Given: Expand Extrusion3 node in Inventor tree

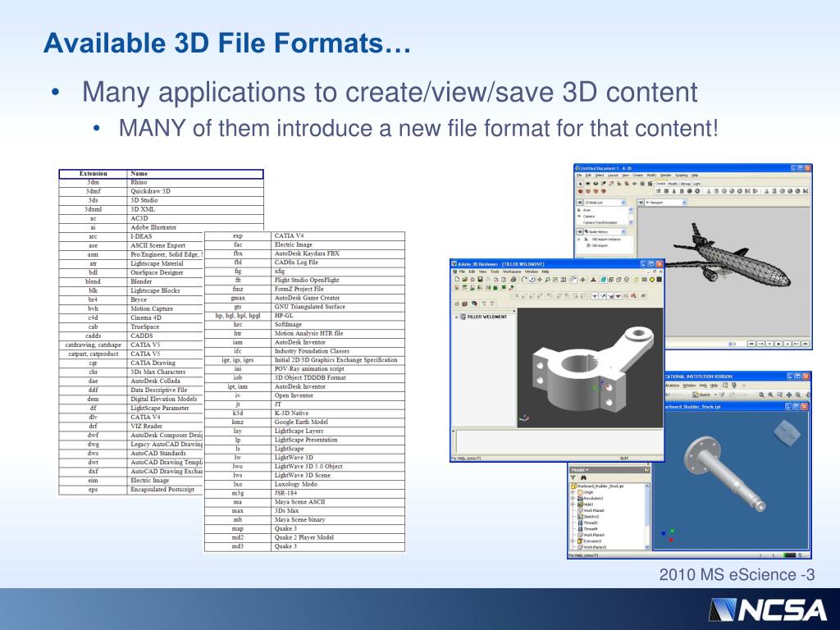Looking at the screenshot, I should [573, 541].
